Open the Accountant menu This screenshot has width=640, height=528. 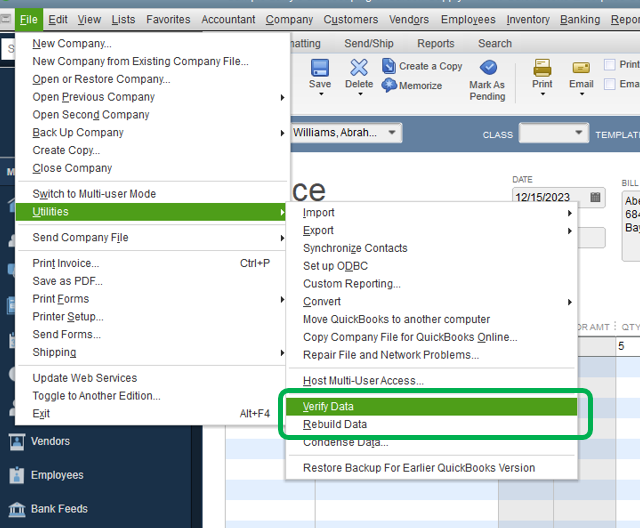(228, 20)
